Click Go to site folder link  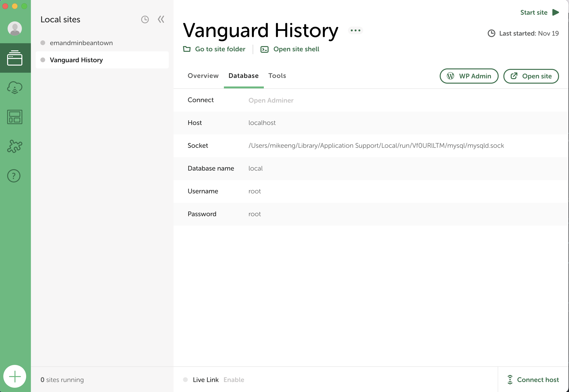coord(220,49)
